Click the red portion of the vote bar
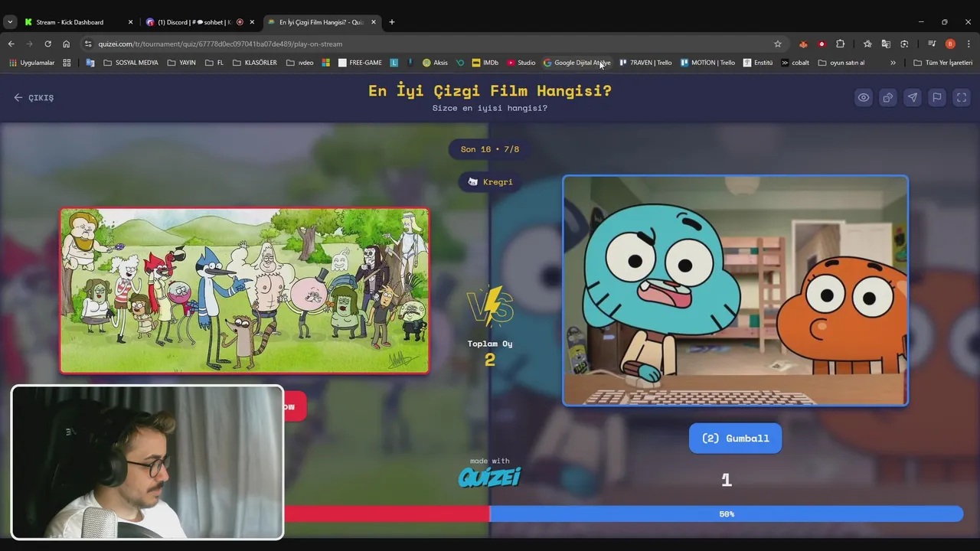This screenshot has width=980, height=551. [387, 514]
